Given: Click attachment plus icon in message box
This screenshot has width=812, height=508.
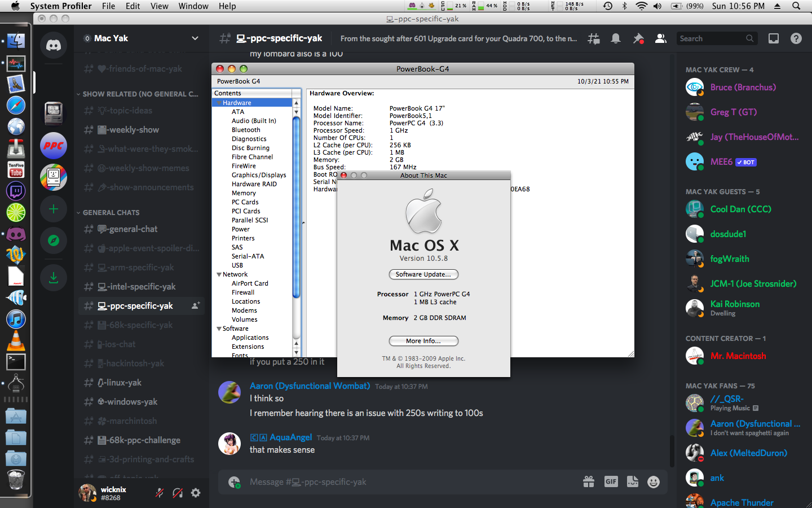Looking at the screenshot, I should [234, 481].
